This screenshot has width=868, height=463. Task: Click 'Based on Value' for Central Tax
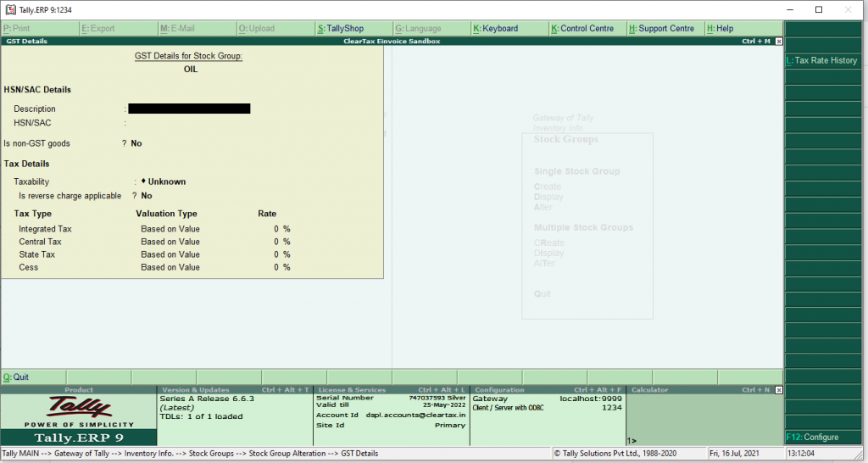170,242
